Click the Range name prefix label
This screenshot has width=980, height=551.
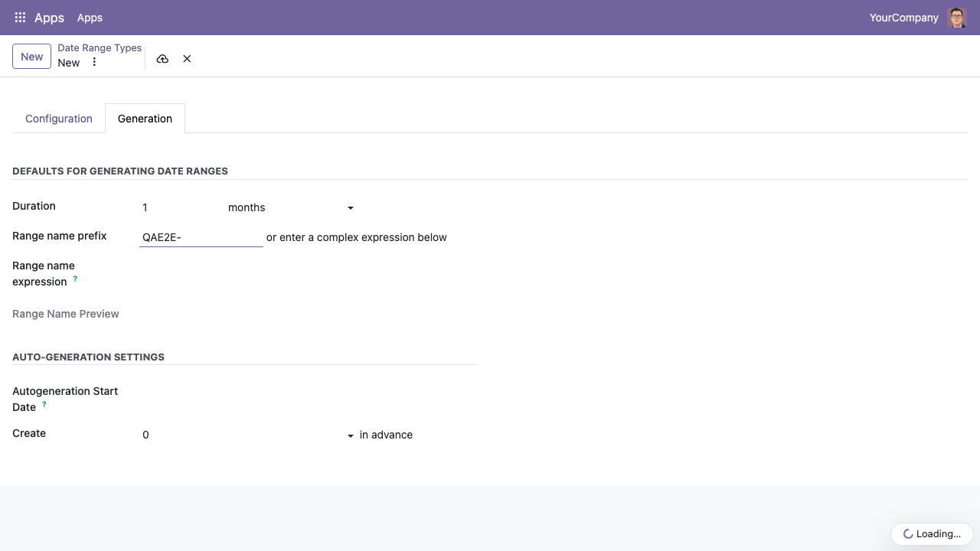click(60, 236)
